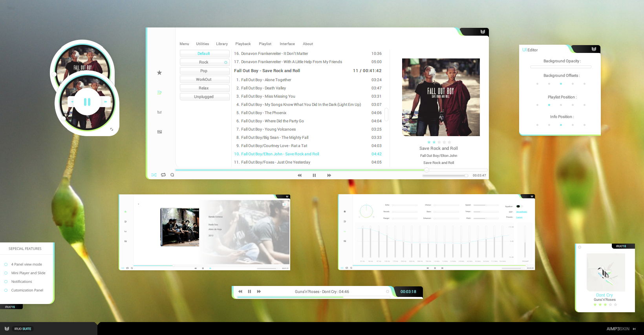Open the Playback menu
644x335 pixels.
(x=243, y=44)
